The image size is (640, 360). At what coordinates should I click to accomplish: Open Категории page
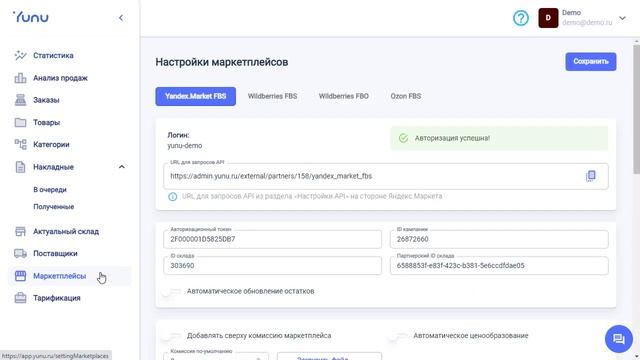(x=51, y=144)
